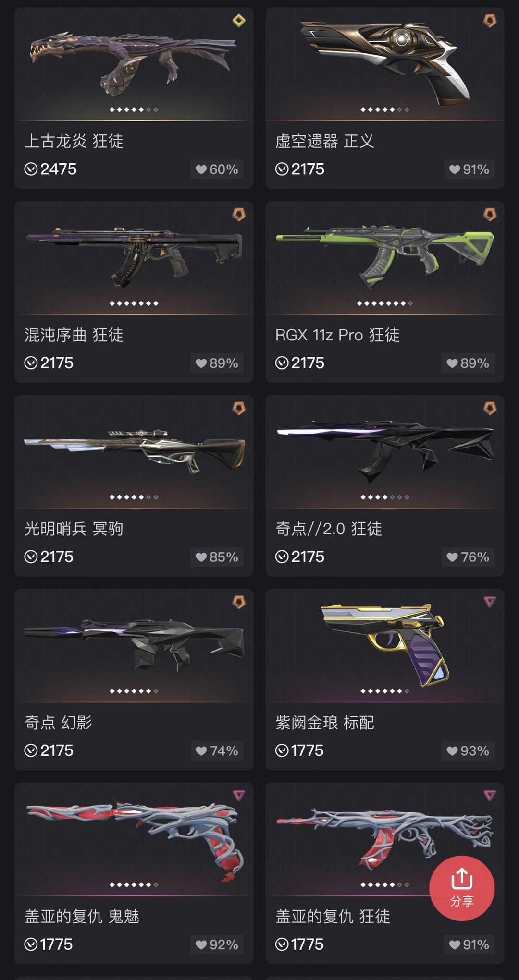Tap the tier badge on 光明哨兵 冥驹 card
The width and height of the screenshot is (519, 980).
[x=239, y=408]
